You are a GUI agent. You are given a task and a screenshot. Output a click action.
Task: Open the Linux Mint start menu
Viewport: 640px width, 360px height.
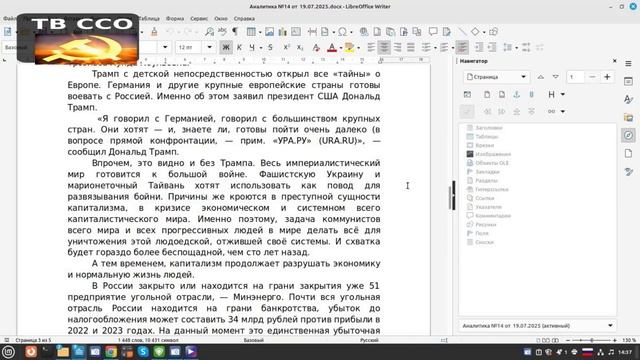pyautogui.click(x=9, y=351)
